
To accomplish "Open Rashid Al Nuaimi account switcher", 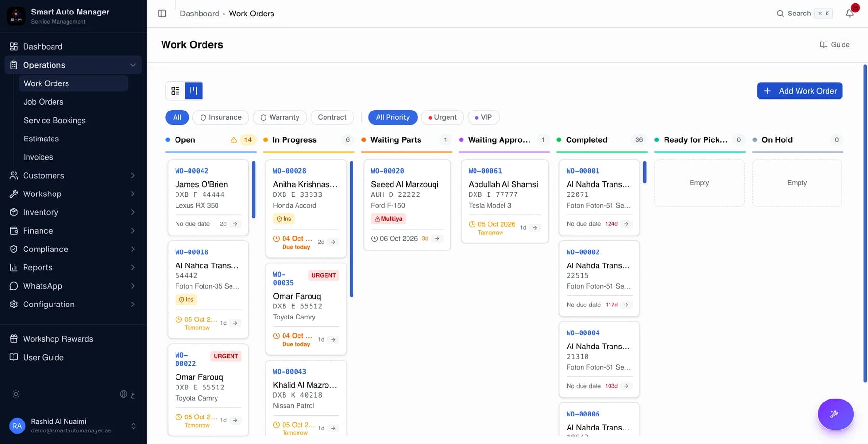I will point(73,426).
